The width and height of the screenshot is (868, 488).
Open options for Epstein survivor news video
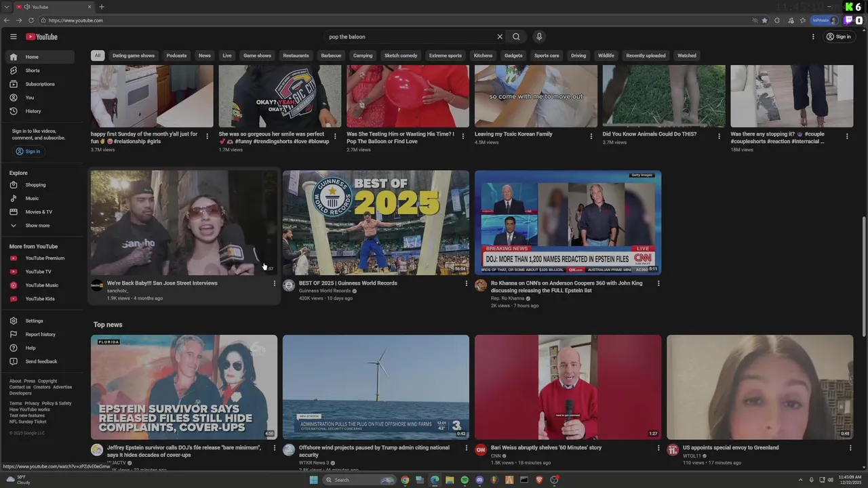point(275,448)
